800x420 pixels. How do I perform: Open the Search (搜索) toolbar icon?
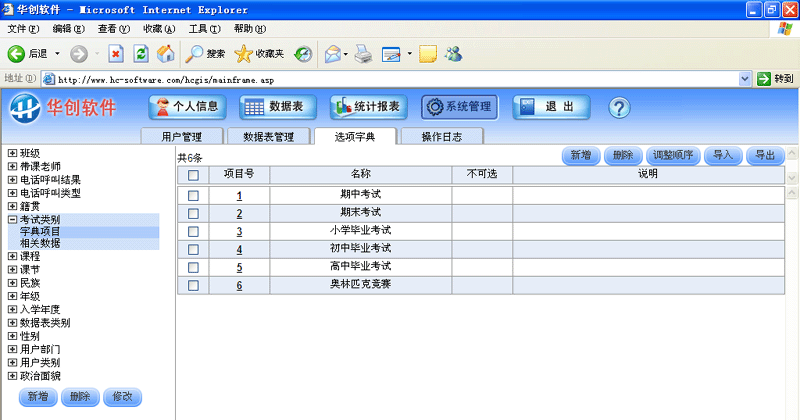tap(194, 54)
